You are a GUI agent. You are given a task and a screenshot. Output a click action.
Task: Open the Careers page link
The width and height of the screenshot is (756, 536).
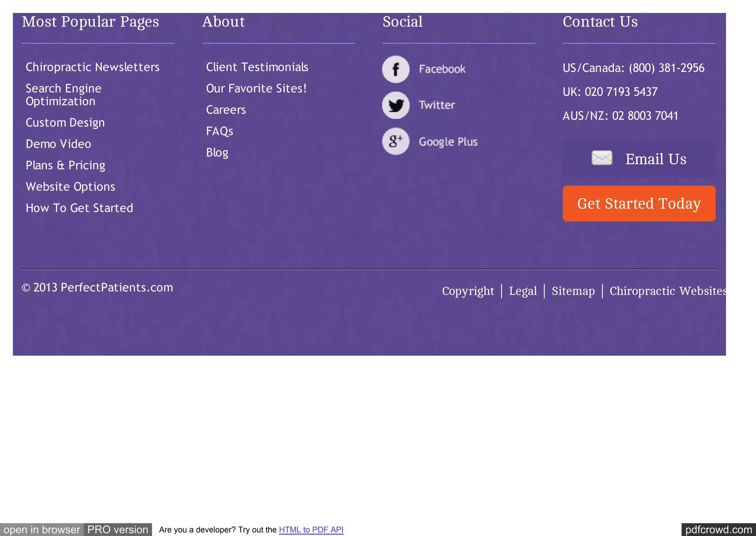(226, 110)
